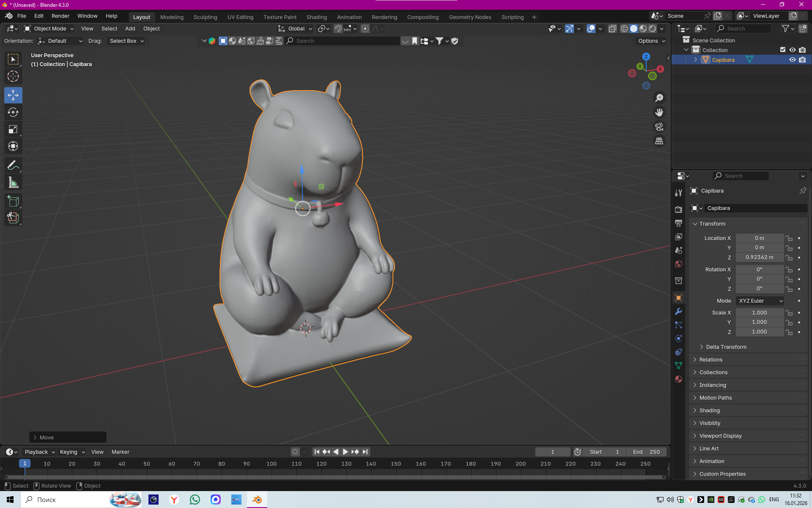This screenshot has width=812, height=508.
Task: Open the Keying popover
Action: pos(71,452)
